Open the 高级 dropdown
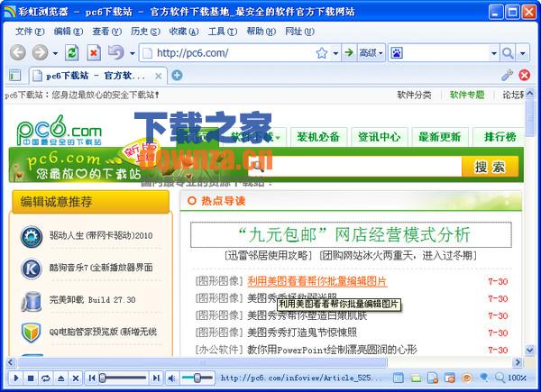Image resolution: width=541 pixels, height=392 pixels. click(x=371, y=53)
